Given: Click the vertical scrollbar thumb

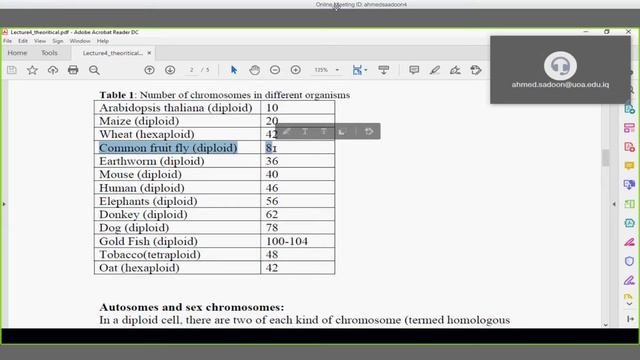Looking at the screenshot, I should click(605, 158).
